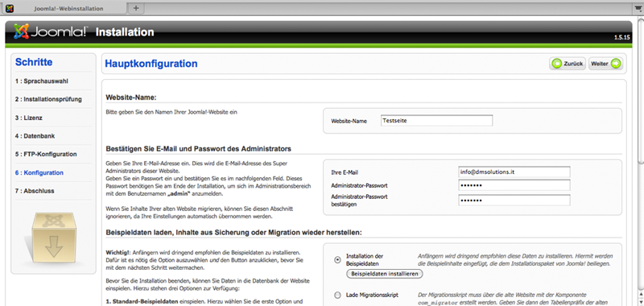Screen dimensions: 644x306
Task: Select step 4 : Datenbank
Action: pyautogui.click(x=35, y=136)
